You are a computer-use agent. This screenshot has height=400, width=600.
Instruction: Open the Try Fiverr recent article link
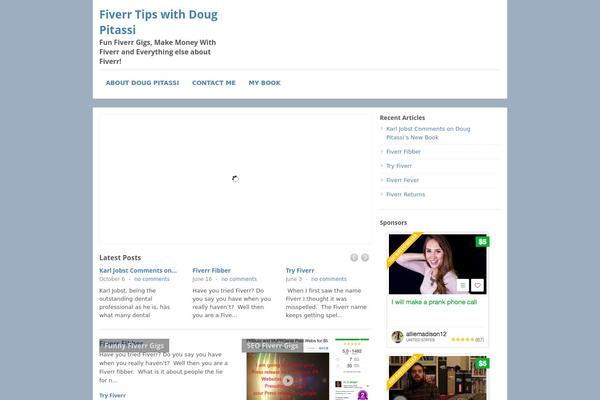399,166
